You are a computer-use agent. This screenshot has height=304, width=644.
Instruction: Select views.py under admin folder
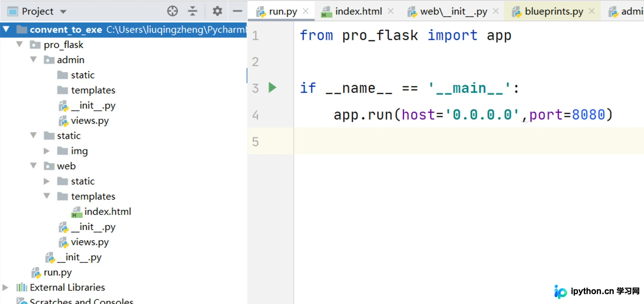(x=90, y=121)
